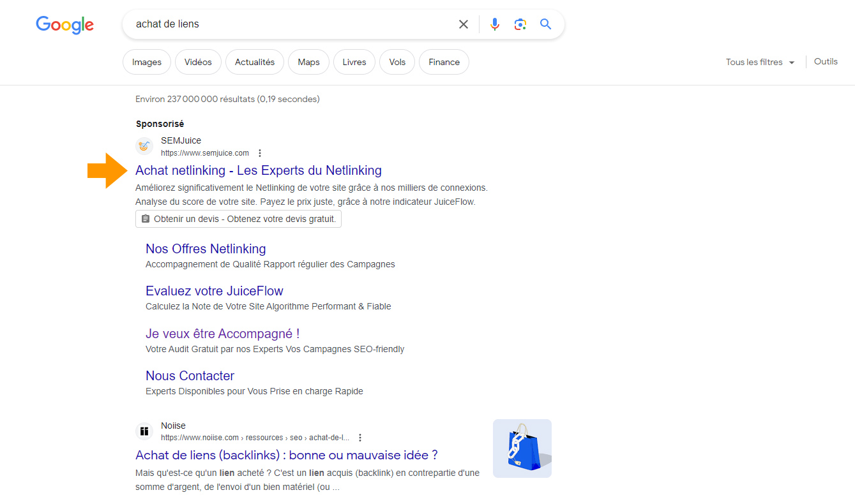
Task: Clear the search box with X icon
Action: tap(464, 24)
